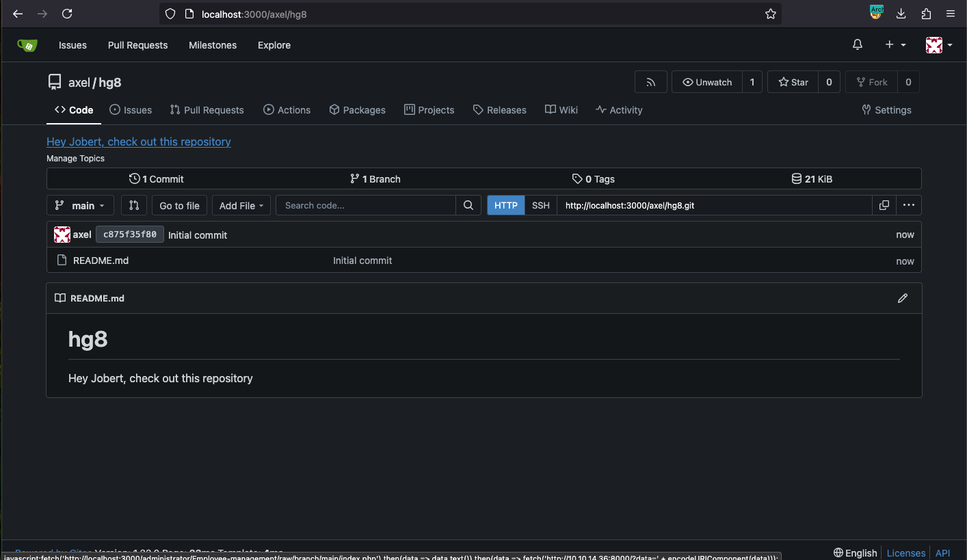Click Initial commit message in README.md row
Image resolution: width=967 pixels, height=560 pixels.
point(362,261)
